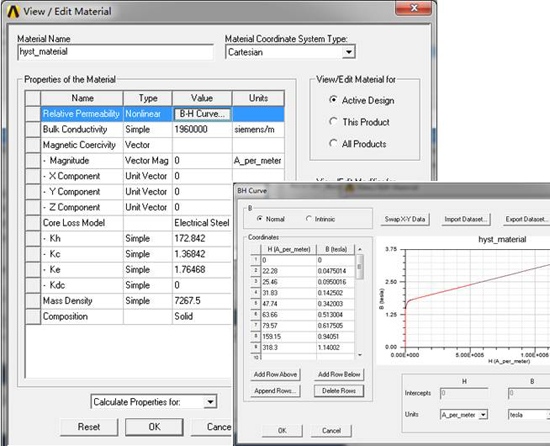
Task: Click the Import Dataset button
Action: tap(465, 219)
